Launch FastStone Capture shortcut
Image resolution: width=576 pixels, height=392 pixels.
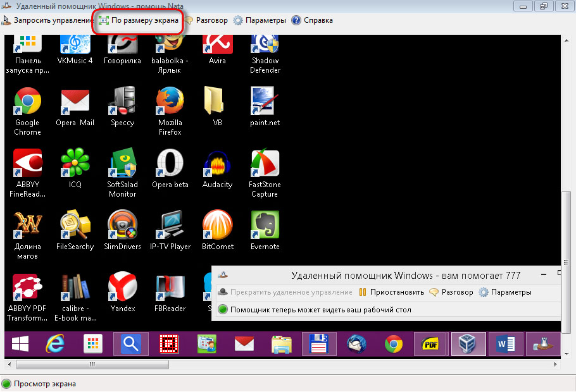pyautogui.click(x=265, y=173)
